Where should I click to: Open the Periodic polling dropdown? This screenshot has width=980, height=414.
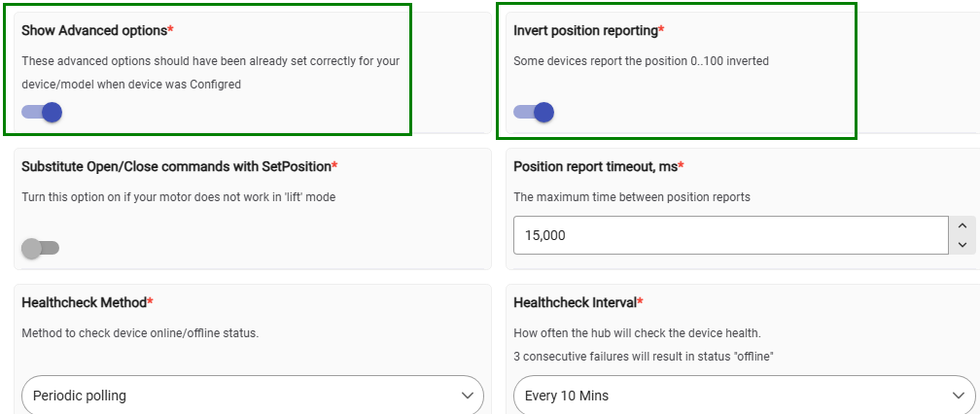(253, 395)
